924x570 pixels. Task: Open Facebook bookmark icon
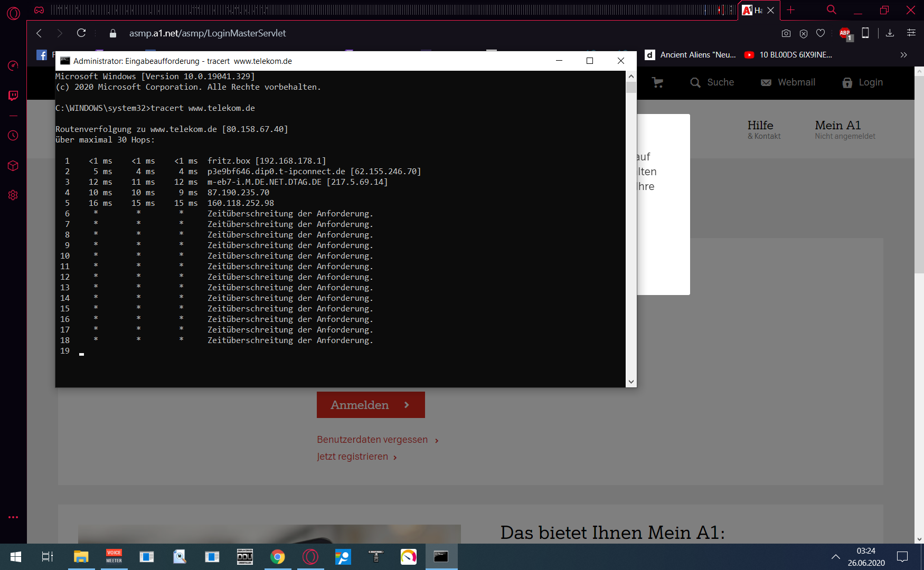tap(42, 55)
